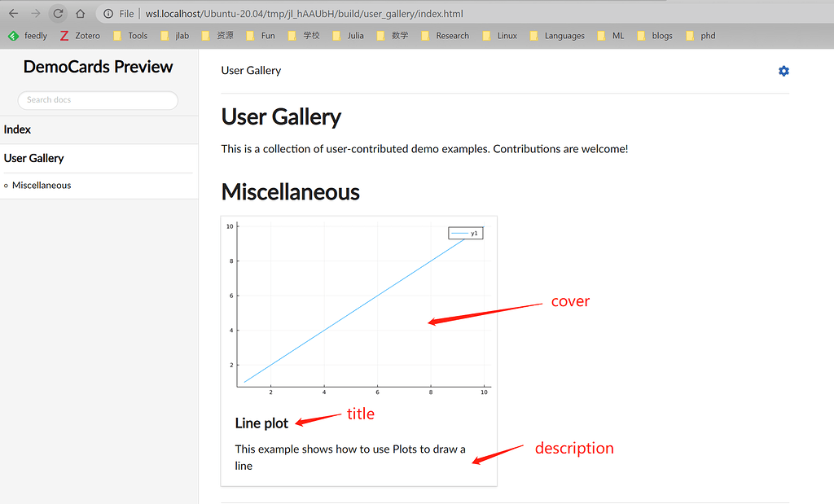Open the ML bookmarks folder
The width and height of the screenshot is (834, 504).
pos(610,35)
